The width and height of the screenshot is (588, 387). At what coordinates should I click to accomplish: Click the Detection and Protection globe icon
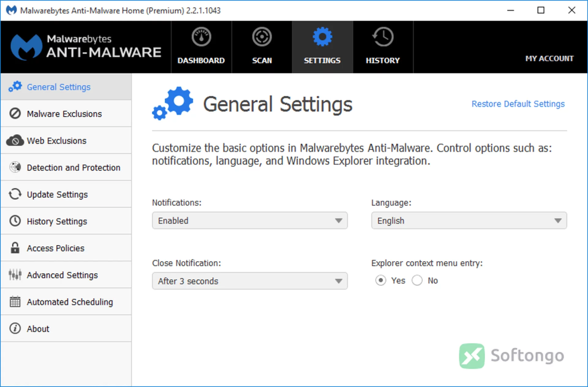click(15, 167)
